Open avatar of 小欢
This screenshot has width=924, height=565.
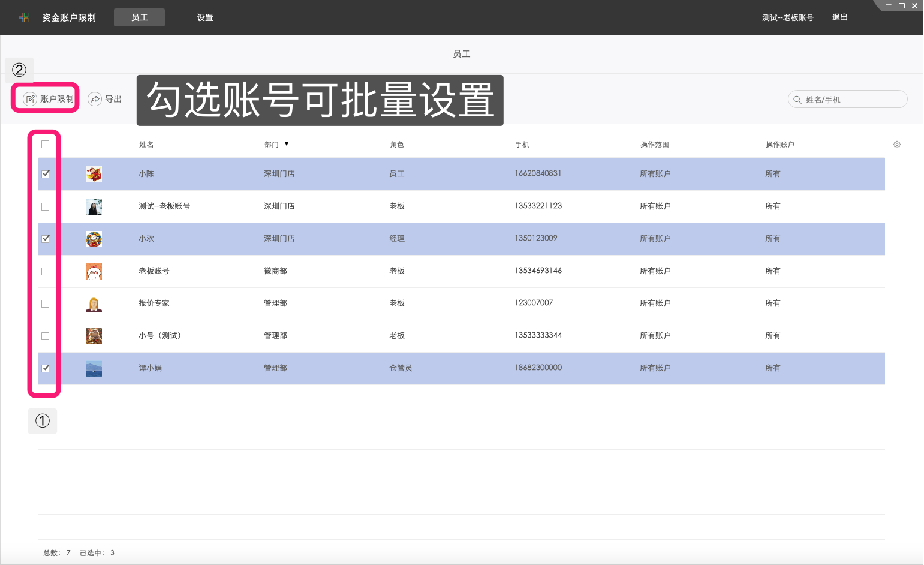pos(94,239)
